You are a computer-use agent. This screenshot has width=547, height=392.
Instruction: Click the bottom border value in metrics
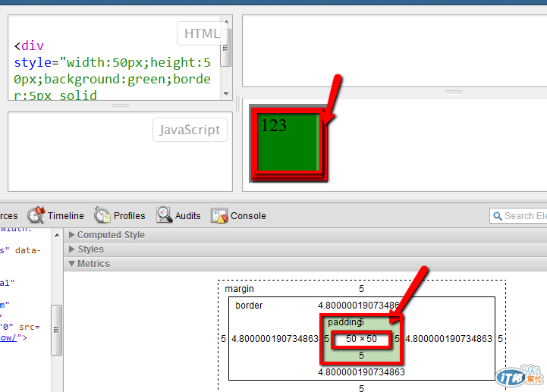[x=361, y=372]
